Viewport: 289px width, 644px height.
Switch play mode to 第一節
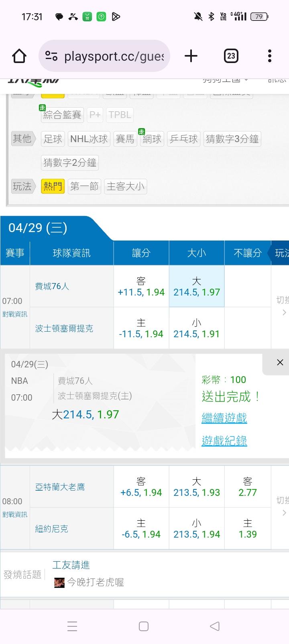84,186
